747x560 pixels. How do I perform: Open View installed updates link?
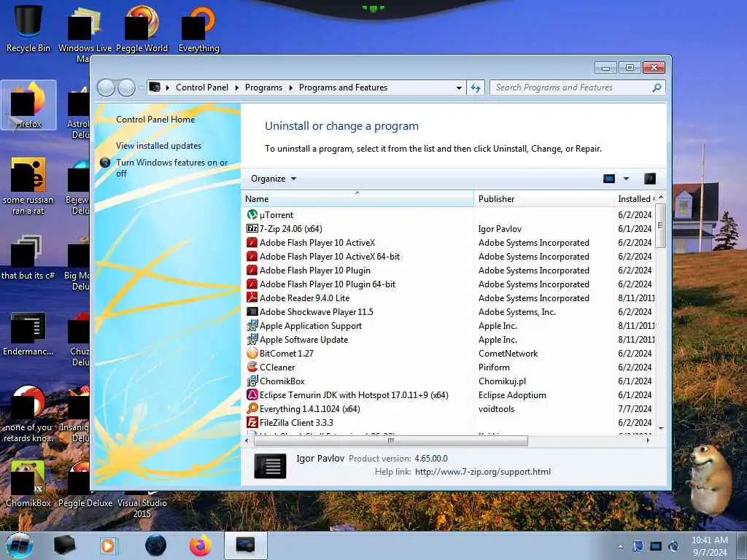pyautogui.click(x=158, y=146)
